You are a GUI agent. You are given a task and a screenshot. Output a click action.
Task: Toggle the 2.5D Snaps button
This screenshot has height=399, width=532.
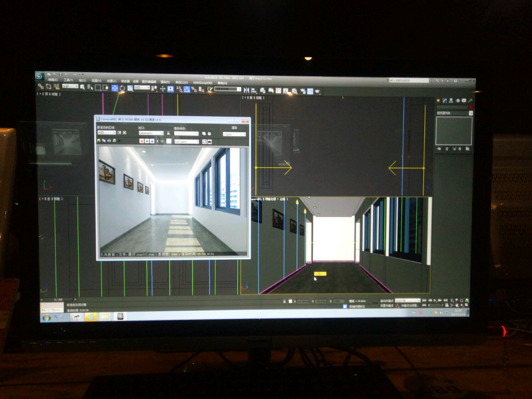[x=179, y=89]
